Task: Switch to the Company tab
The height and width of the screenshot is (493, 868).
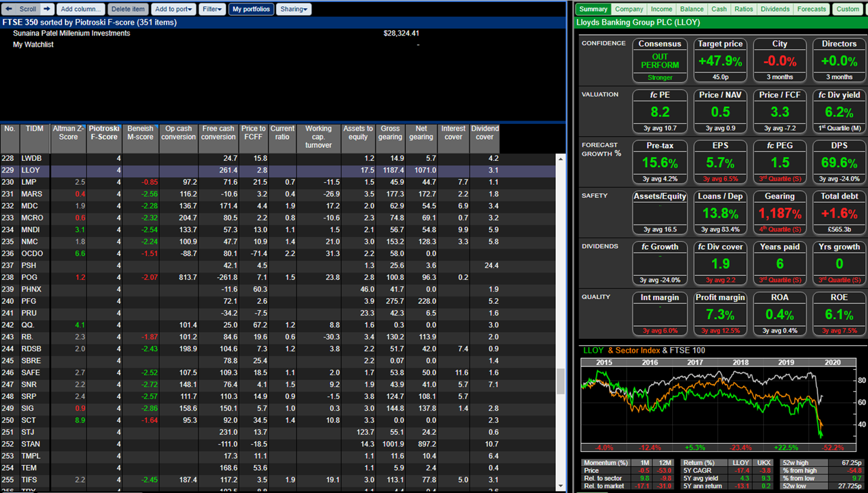Action: tap(629, 9)
